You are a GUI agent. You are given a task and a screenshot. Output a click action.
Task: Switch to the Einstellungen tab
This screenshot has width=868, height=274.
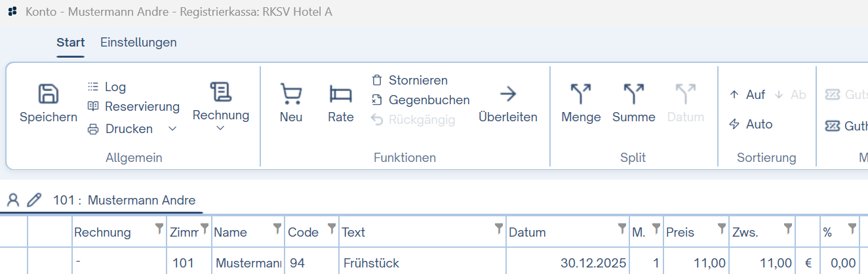coord(138,42)
